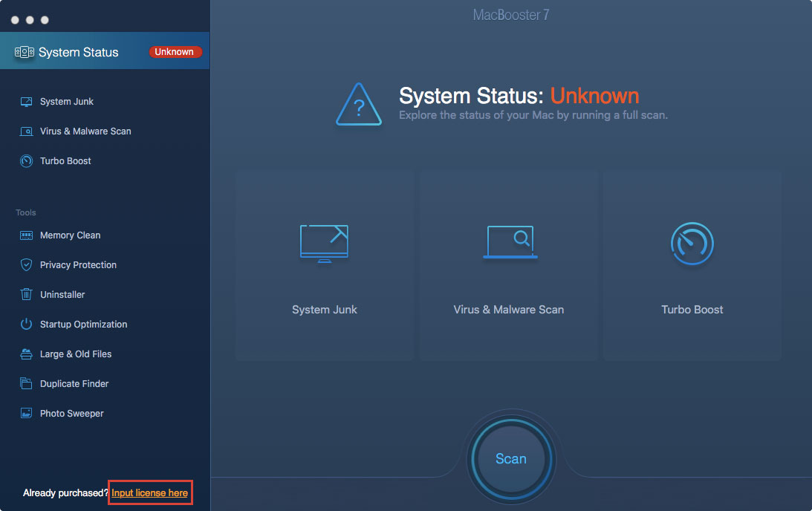Click the orange Unknown status heading text

click(594, 96)
